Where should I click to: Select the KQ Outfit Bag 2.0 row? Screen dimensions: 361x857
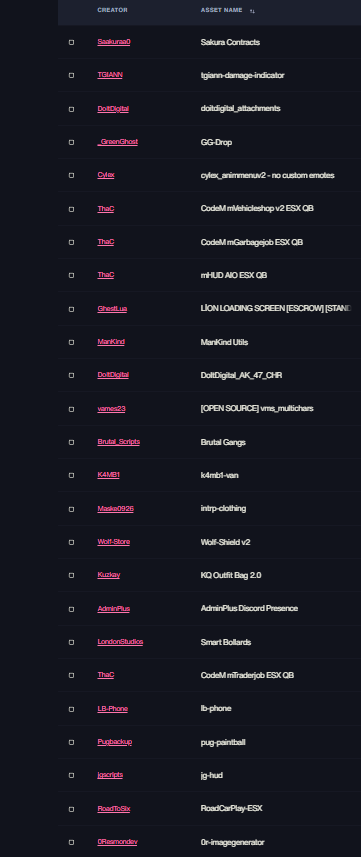pyautogui.click(x=209, y=576)
